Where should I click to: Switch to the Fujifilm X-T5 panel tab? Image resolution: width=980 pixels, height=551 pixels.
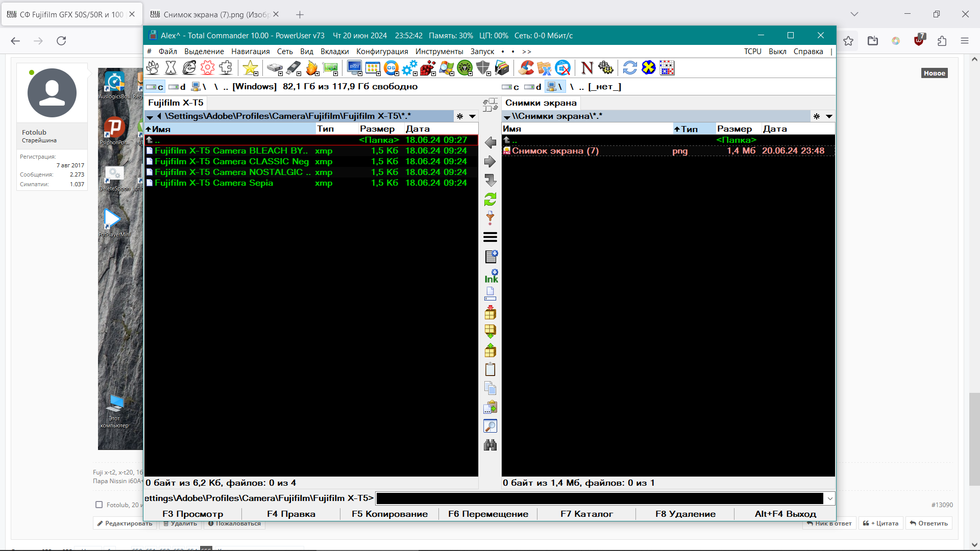(x=176, y=103)
